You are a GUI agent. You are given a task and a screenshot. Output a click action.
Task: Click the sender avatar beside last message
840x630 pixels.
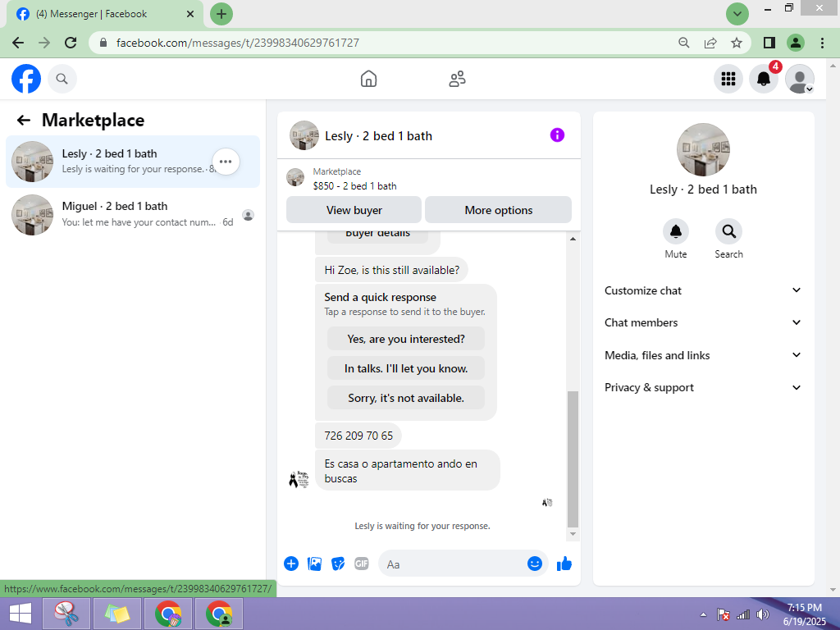coord(299,479)
